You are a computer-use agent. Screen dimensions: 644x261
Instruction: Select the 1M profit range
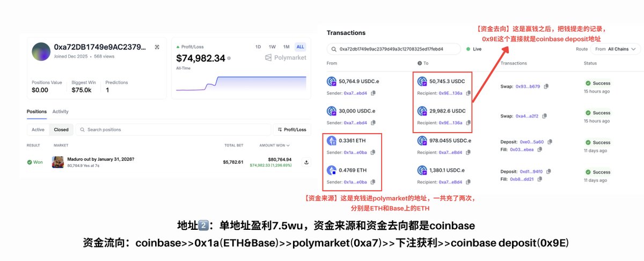[287, 47]
